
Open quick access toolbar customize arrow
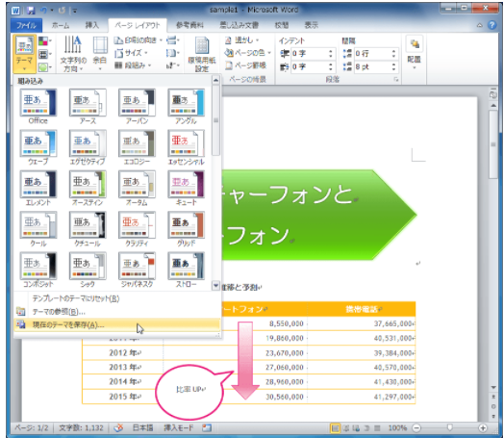click(75, 11)
